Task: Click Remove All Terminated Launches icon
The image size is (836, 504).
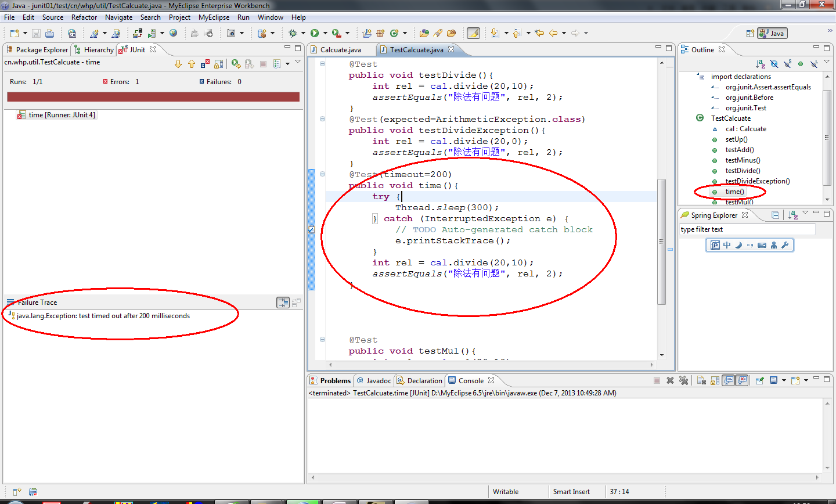Action: tap(683, 380)
